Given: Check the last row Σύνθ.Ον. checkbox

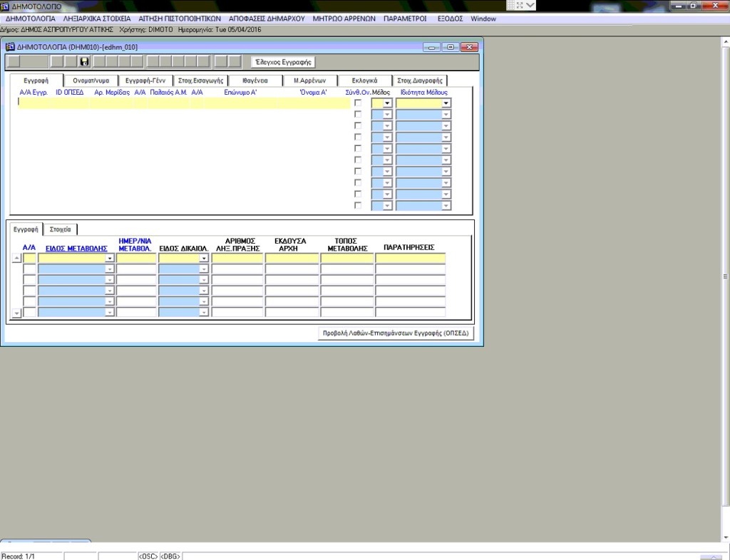Looking at the screenshot, I should coord(358,205).
